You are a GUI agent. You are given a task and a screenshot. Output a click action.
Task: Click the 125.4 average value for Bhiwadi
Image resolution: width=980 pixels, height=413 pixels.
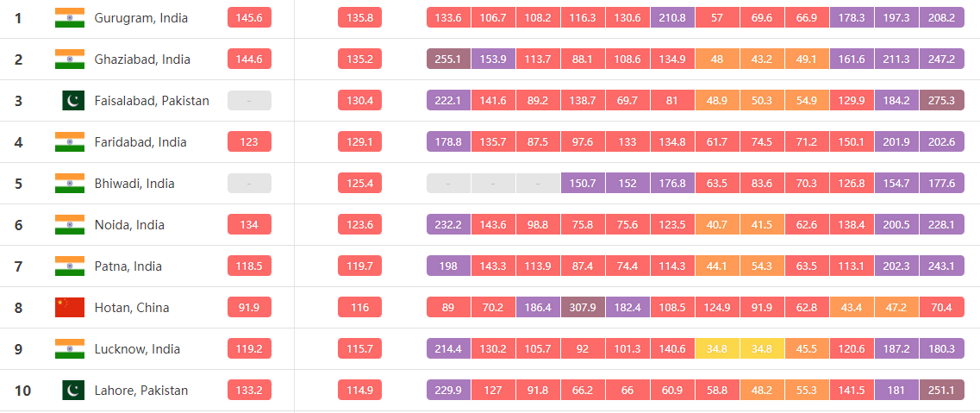pyautogui.click(x=359, y=184)
